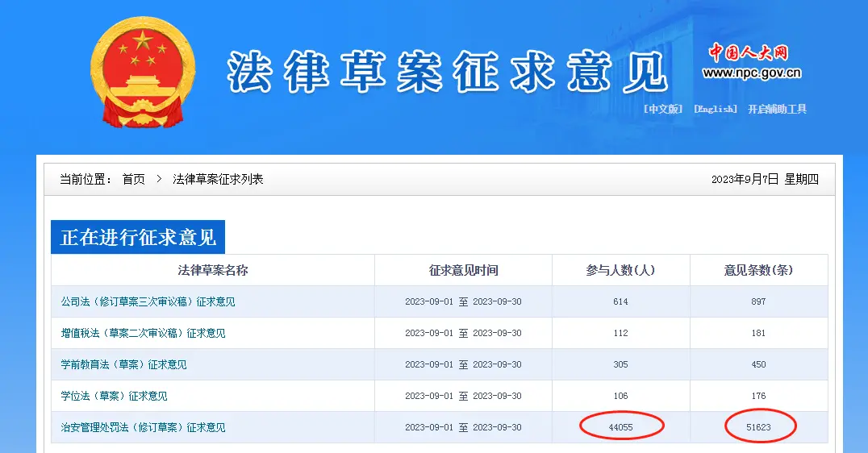
Task: Open 治安管理处罚法(修订草案)征求意见
Action: [x=143, y=427]
